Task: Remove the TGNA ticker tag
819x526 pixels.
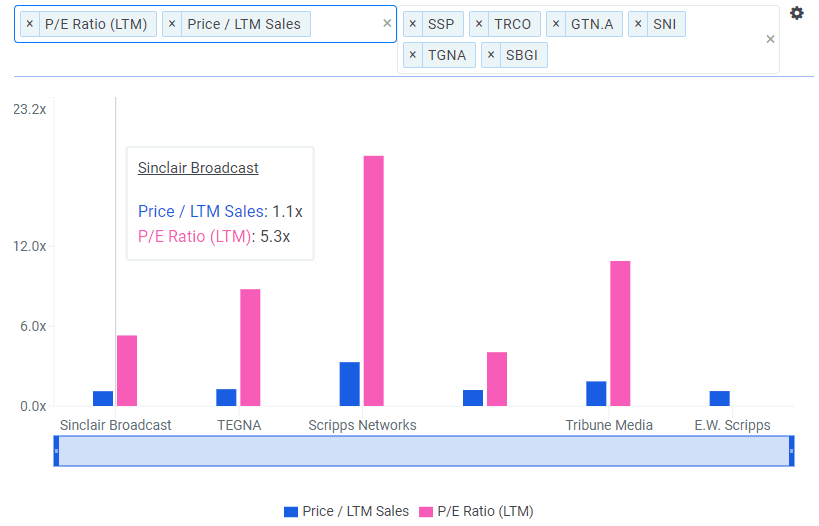Action: [413, 55]
